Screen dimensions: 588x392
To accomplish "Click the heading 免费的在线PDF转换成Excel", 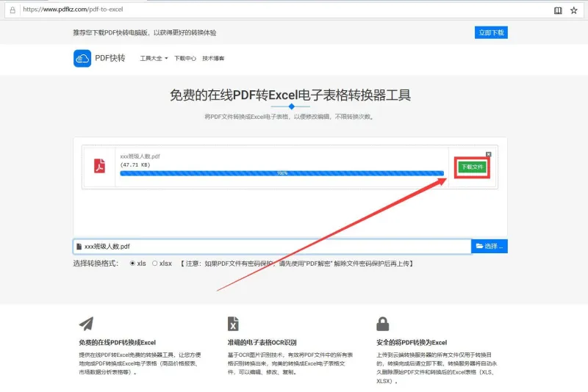I will tap(117, 343).
